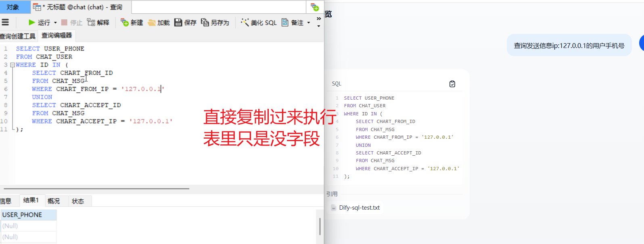
Task: Open the Dify-sql-test.txt reference file
Action: [359, 208]
